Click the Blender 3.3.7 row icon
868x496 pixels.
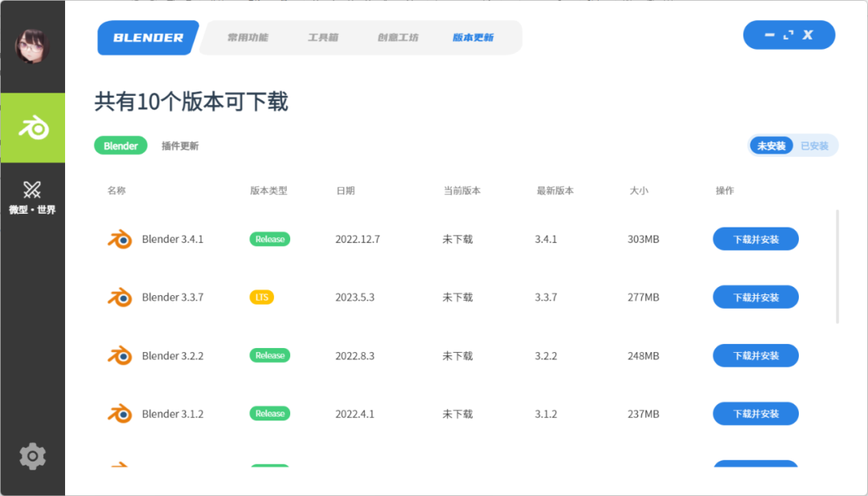pyautogui.click(x=120, y=297)
